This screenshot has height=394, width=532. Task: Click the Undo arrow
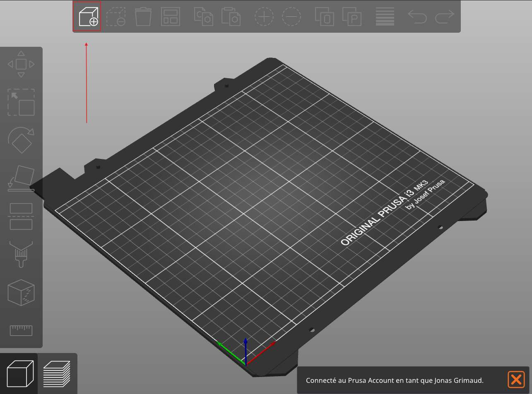[x=417, y=17]
